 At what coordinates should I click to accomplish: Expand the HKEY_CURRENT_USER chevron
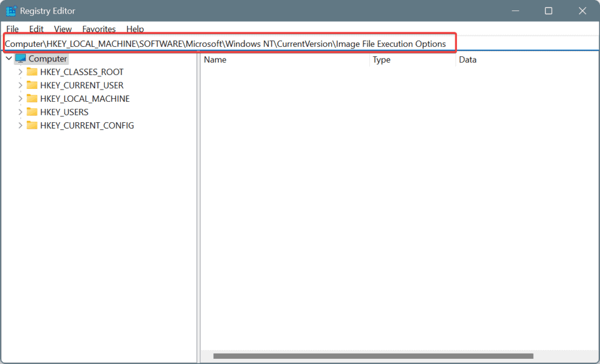[21, 85]
